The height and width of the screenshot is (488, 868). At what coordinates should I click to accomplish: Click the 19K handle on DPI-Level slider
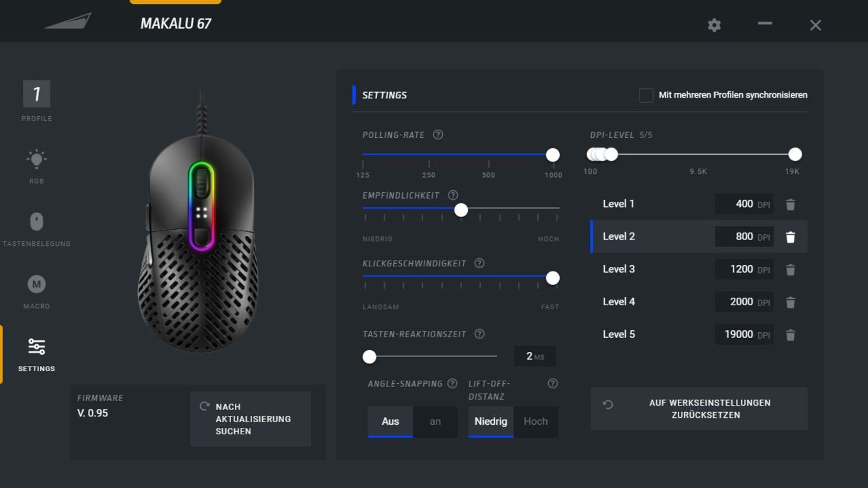click(x=795, y=154)
